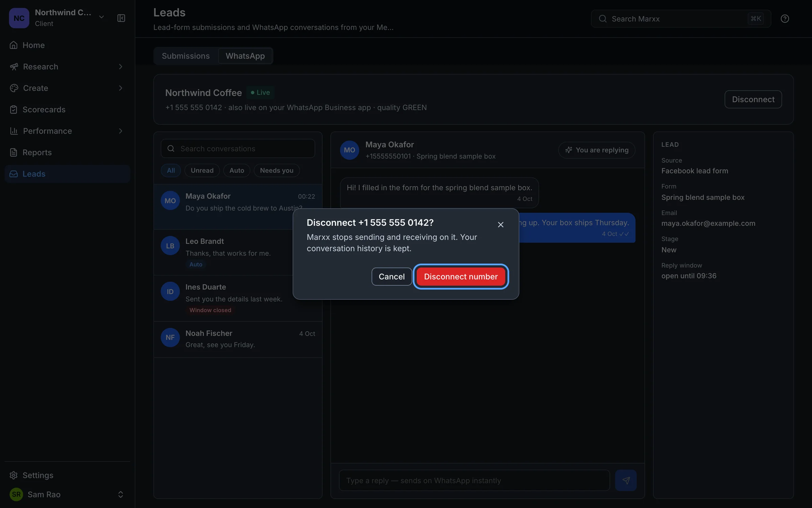Expand the Create menu chevron
This screenshot has height=508, width=812.
[x=120, y=88]
